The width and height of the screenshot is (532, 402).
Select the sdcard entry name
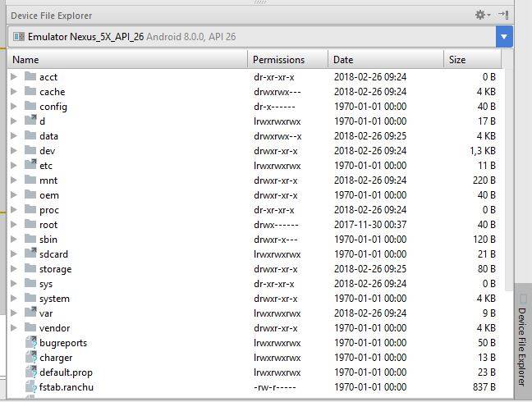pyautogui.click(x=53, y=254)
